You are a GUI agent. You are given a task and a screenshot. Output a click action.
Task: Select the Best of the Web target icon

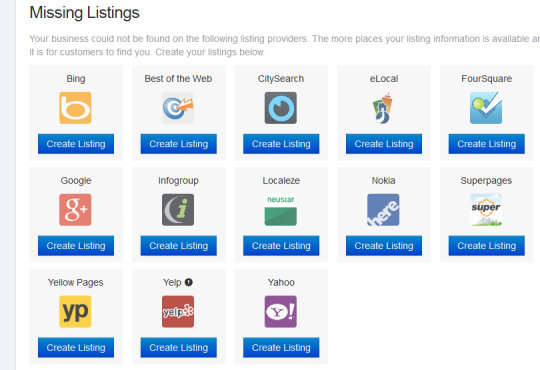pos(178,108)
